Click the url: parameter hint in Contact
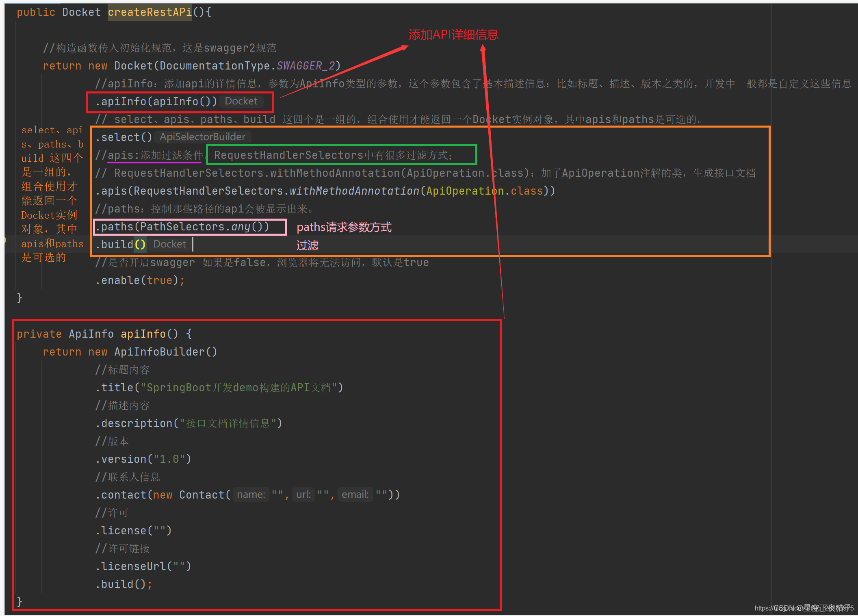 pos(303,495)
